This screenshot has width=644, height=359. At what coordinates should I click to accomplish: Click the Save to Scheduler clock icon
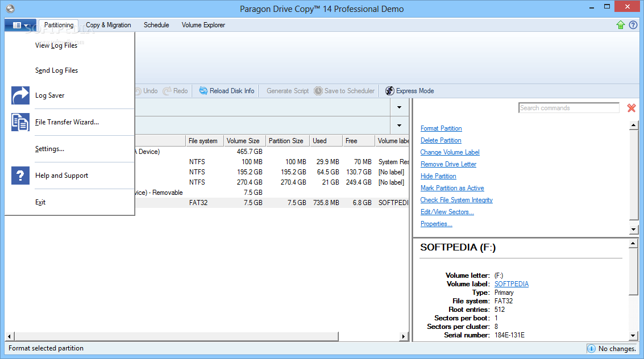coord(318,91)
